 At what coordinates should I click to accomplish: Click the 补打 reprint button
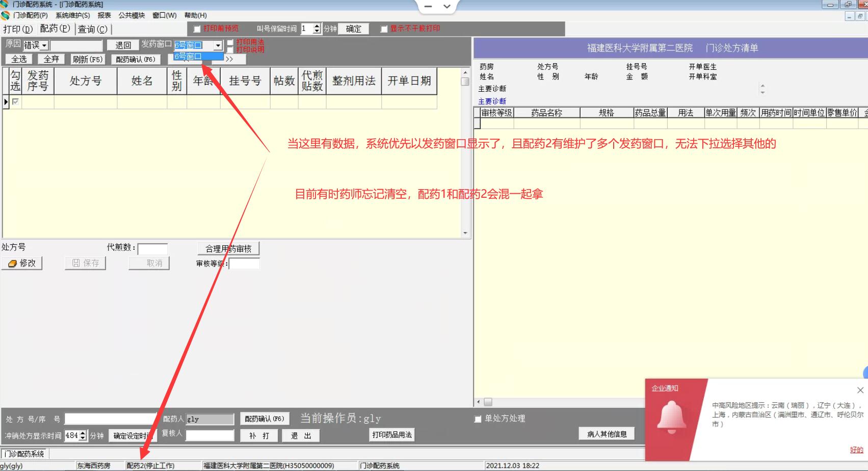coord(259,436)
